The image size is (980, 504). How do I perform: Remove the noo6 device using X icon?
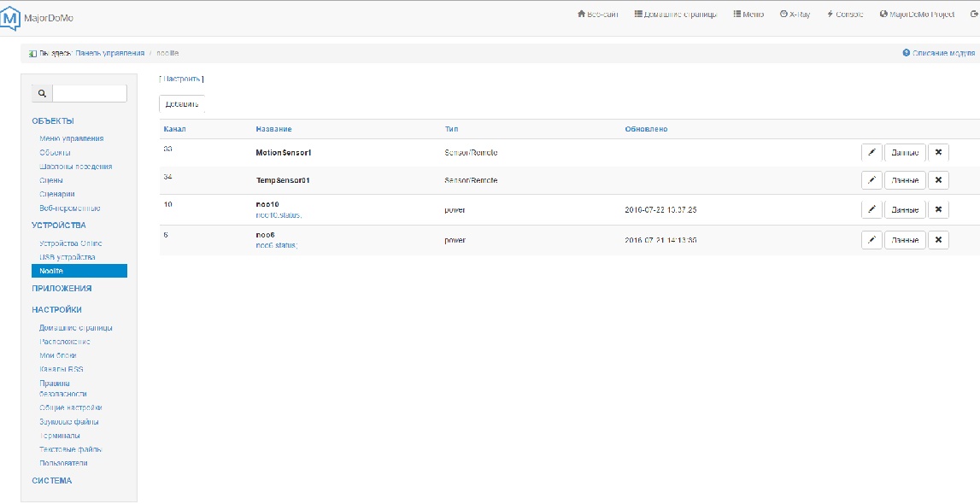(x=938, y=240)
